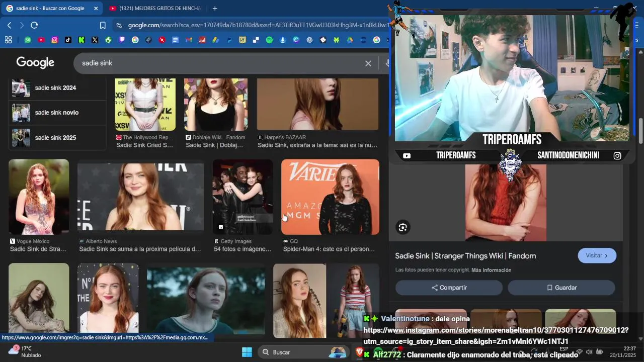Open the Getty Images hugging photo thumbnail
Viewport: 644px width, 362px height.
[243, 197]
